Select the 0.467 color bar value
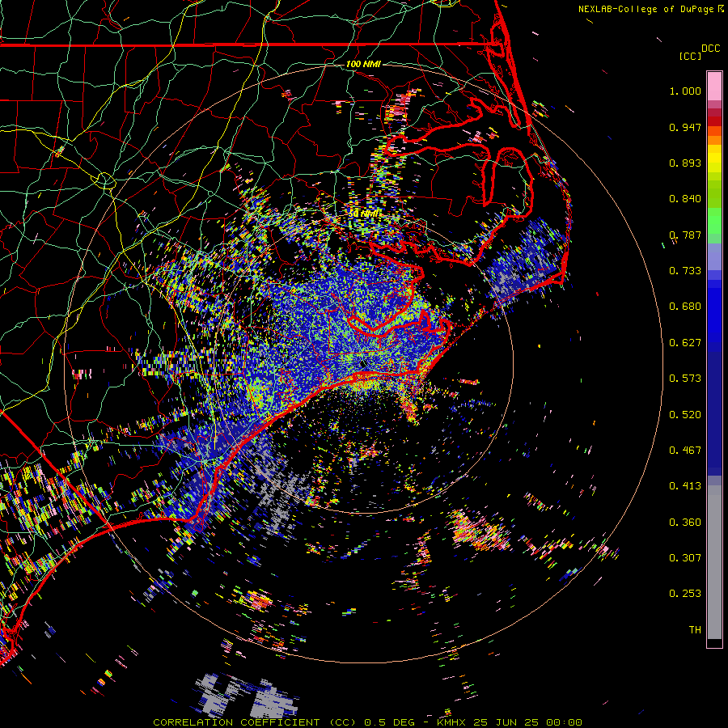Image resolution: width=728 pixels, height=728 pixels. point(685,451)
